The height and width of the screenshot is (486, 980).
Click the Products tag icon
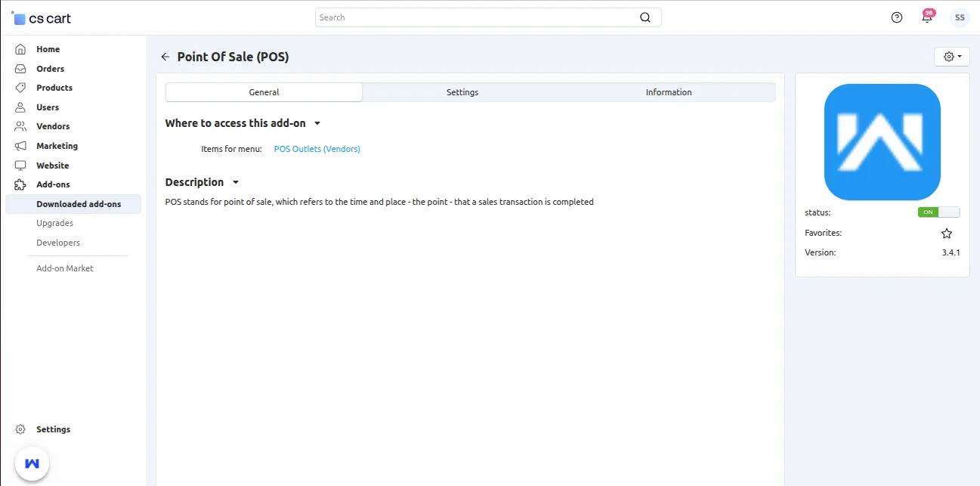(20, 88)
